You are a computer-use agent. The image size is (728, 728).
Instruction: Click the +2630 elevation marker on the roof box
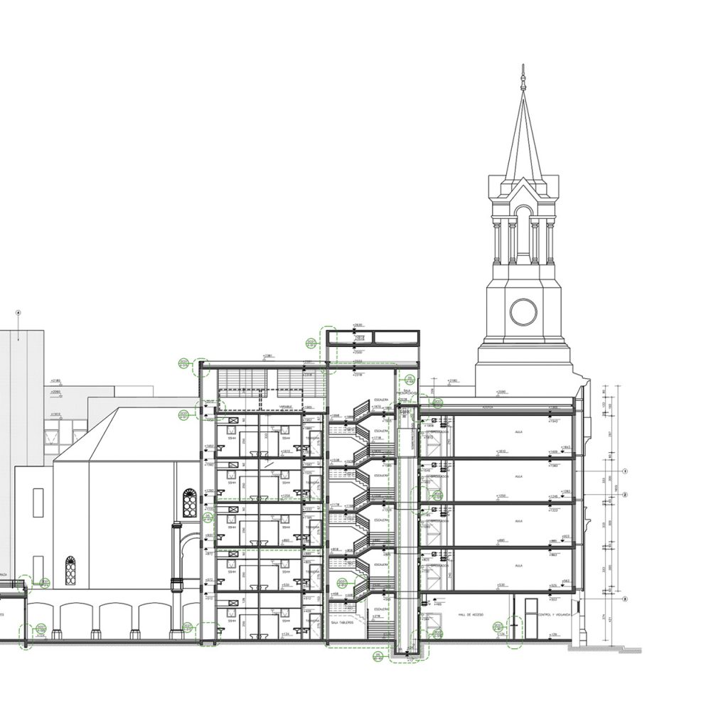tap(359, 325)
